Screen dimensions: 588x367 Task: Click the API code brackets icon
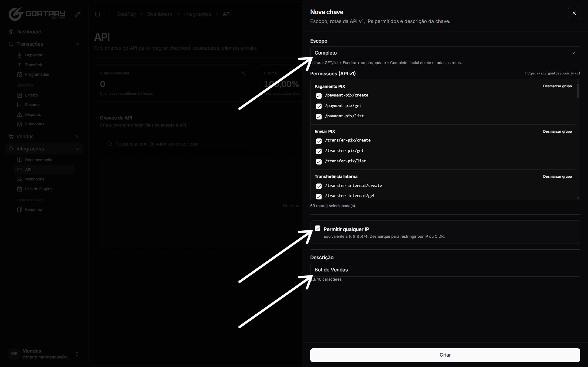click(x=20, y=170)
